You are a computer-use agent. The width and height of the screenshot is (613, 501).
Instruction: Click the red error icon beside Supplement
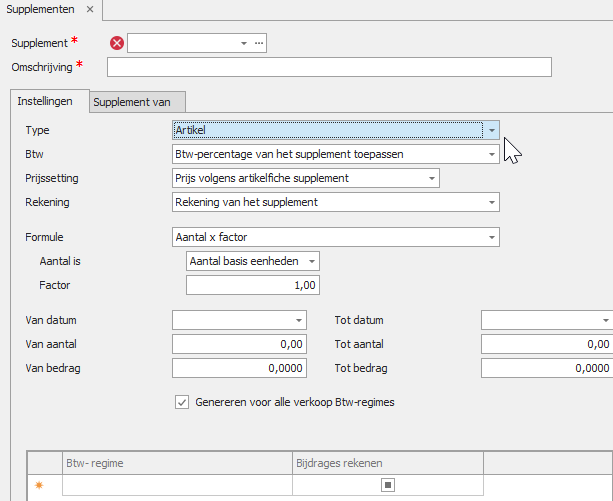click(117, 43)
